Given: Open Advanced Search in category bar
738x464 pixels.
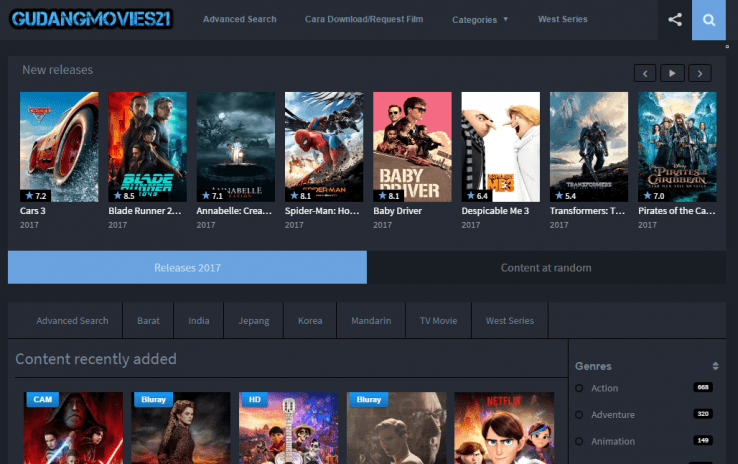Looking at the screenshot, I should [72, 320].
